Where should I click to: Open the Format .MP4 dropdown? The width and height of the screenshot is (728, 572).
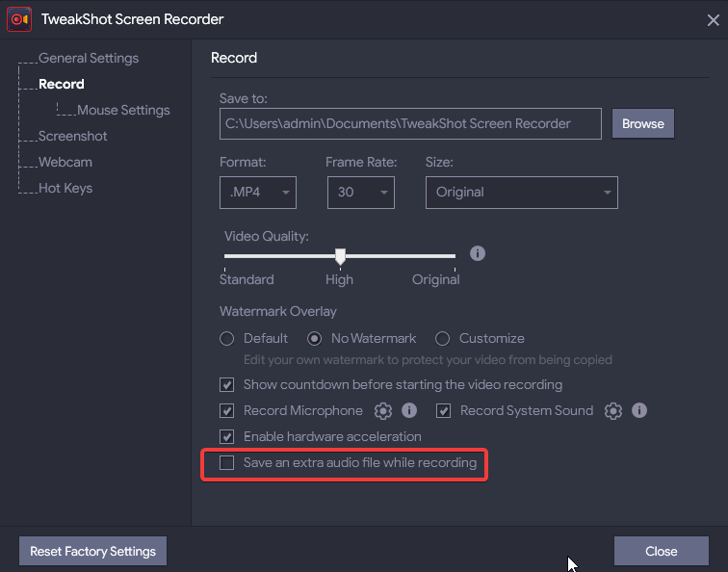pos(258,193)
